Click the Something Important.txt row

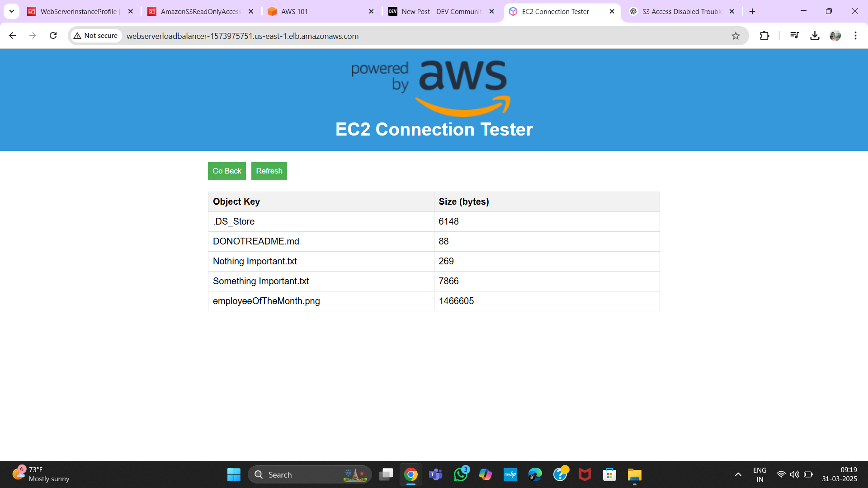(x=434, y=281)
